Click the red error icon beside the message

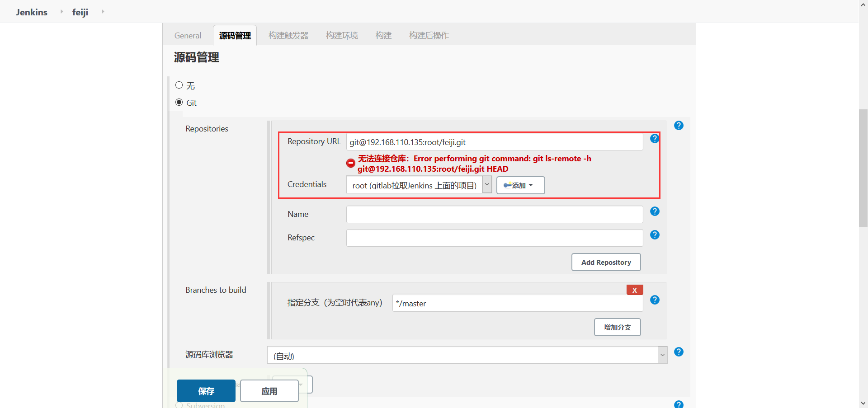(351, 163)
